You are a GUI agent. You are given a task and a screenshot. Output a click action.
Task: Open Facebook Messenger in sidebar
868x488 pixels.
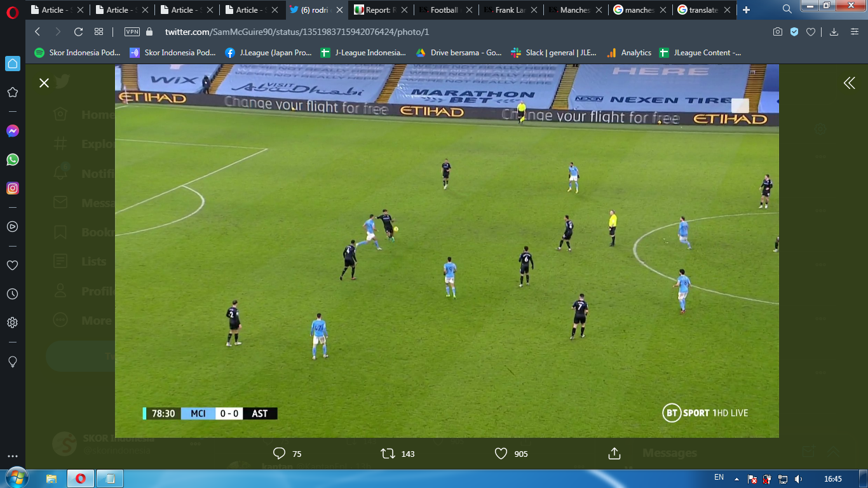click(x=13, y=131)
